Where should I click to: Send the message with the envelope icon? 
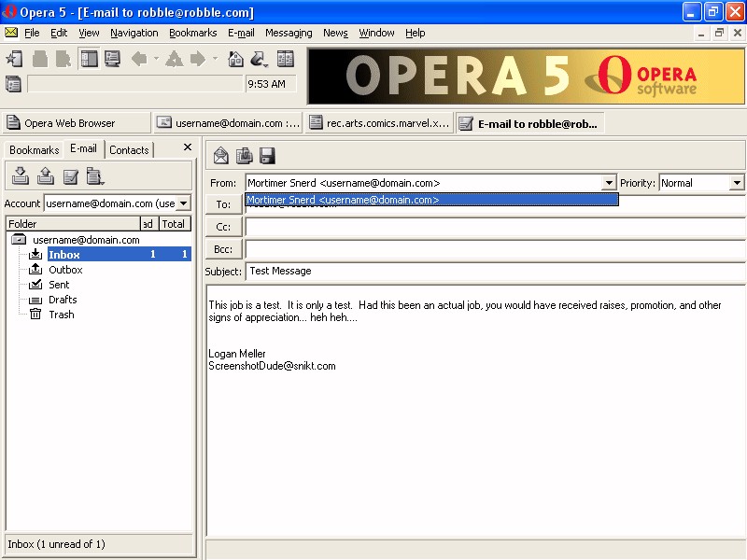pyautogui.click(x=221, y=156)
